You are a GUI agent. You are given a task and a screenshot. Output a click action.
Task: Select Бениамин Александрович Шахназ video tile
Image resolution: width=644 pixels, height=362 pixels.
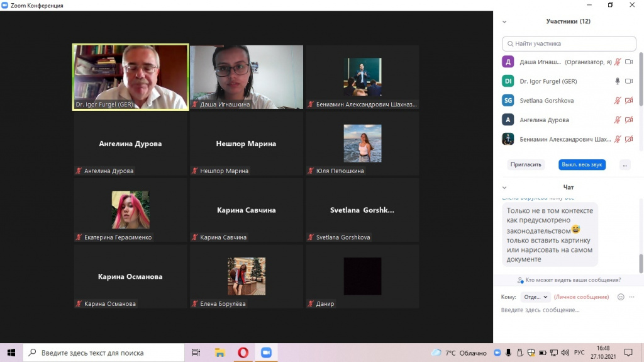[362, 77]
